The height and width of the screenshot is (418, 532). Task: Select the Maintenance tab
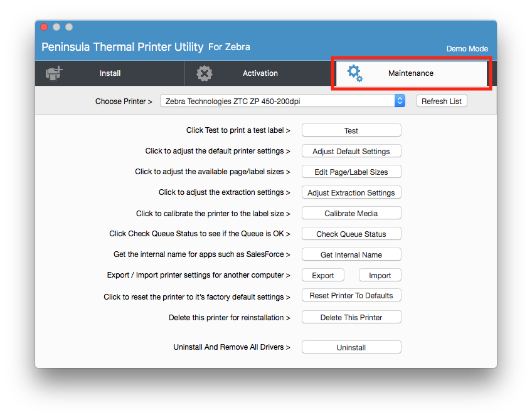click(411, 73)
